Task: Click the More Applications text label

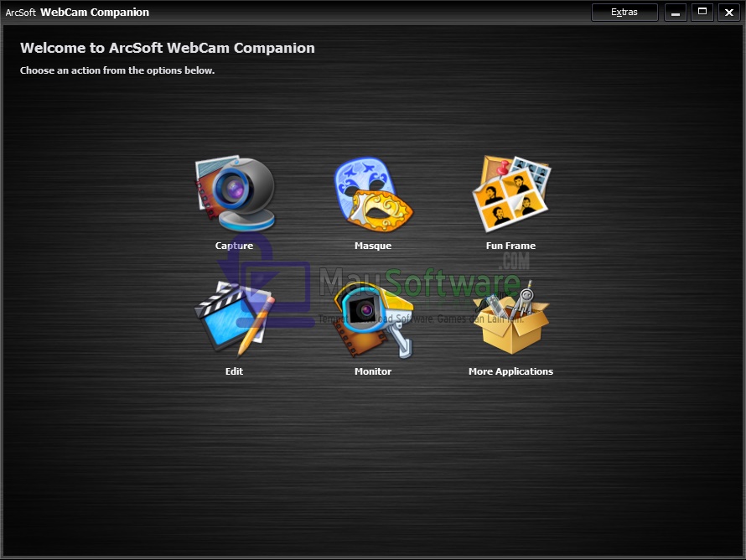Action: 511,371
